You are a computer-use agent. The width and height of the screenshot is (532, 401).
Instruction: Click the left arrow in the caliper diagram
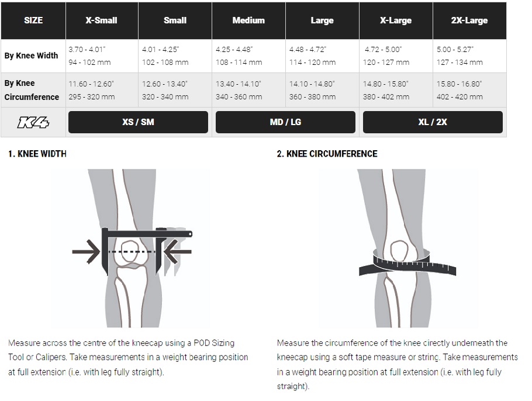point(86,252)
